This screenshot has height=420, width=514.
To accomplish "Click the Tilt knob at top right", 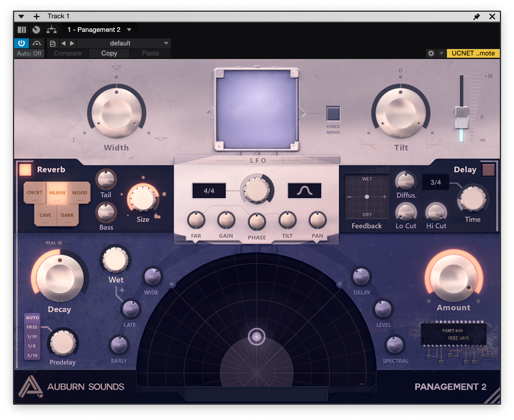I will pyautogui.click(x=400, y=112).
